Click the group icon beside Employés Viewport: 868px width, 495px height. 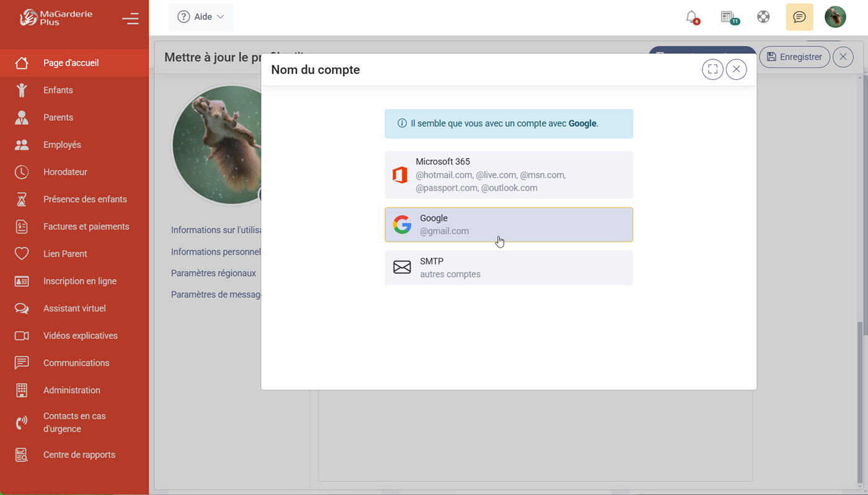22,144
